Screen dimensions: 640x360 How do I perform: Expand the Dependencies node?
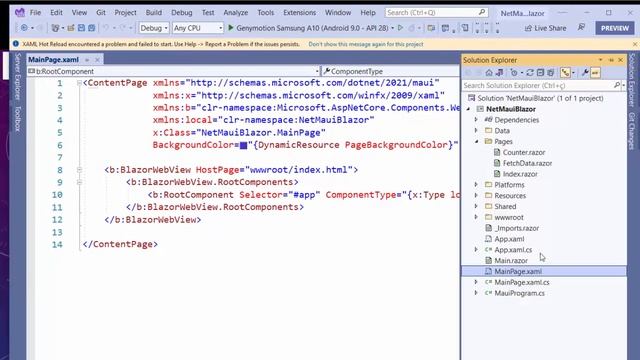[x=476, y=120]
